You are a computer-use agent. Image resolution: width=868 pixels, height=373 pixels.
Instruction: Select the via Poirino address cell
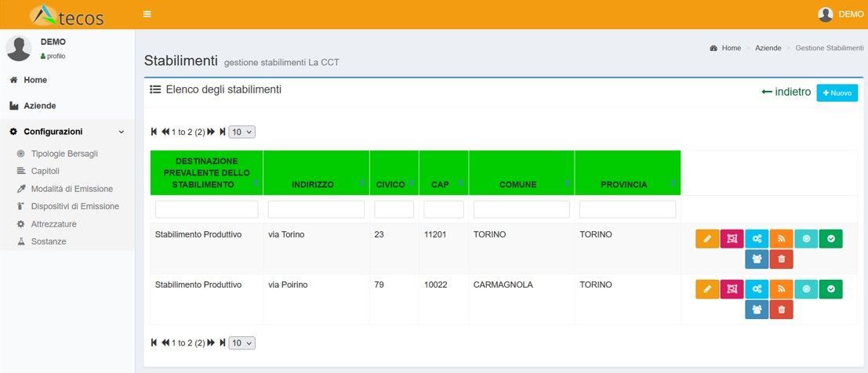[316, 299]
